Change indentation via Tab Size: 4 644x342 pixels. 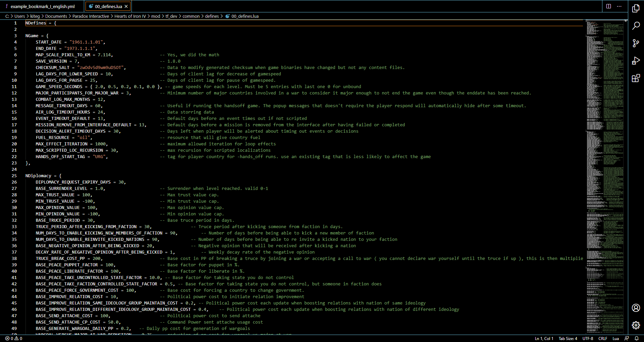[568, 338]
